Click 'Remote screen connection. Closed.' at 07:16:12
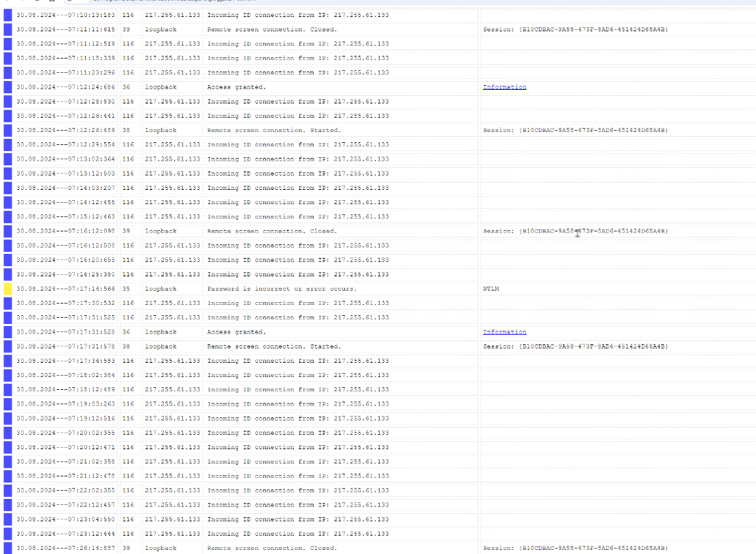 [272, 231]
